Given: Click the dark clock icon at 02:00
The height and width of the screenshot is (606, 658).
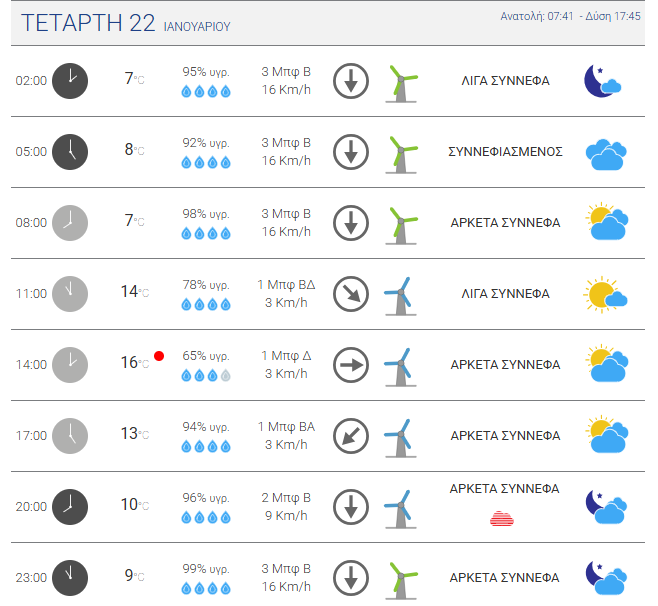Looking at the screenshot, I should pos(70,81).
